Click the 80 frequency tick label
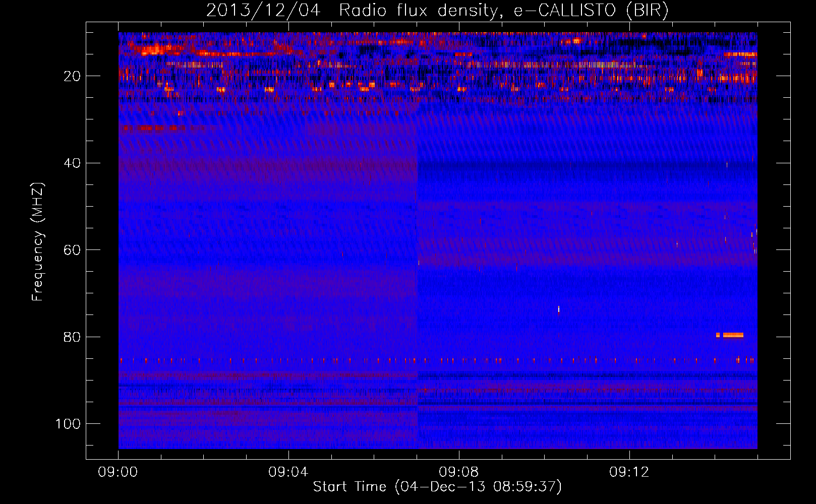Screen dimensions: 816x504 pos(73,337)
